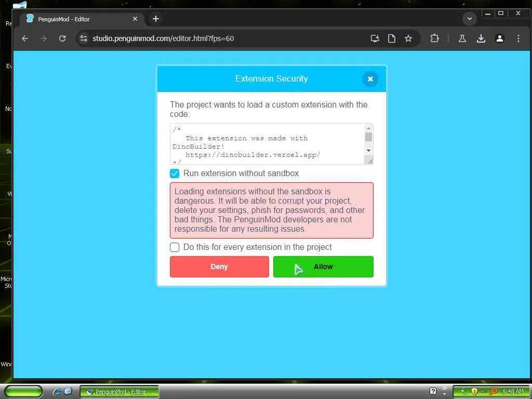
Task: Bookmark this page with the star
Action: coord(408,38)
